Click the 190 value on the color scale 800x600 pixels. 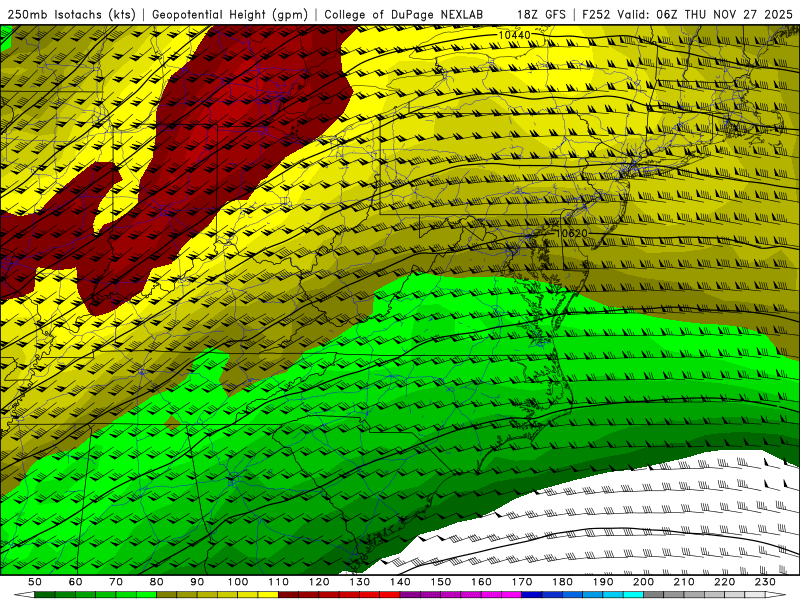click(x=603, y=582)
